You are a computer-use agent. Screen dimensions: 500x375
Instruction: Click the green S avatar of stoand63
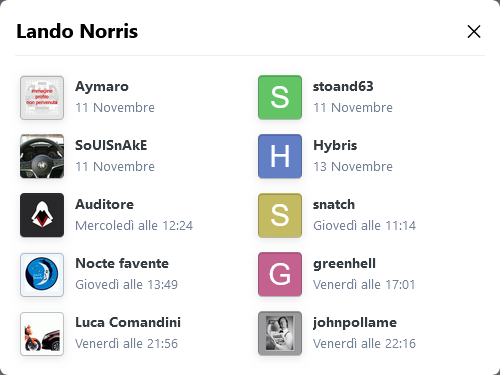(x=280, y=98)
